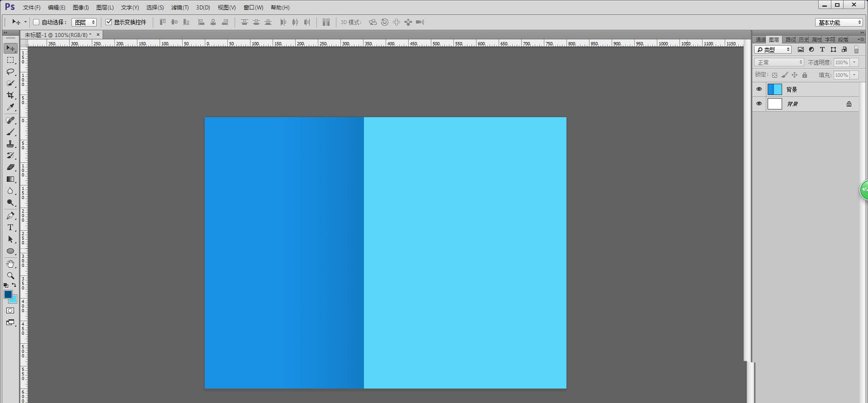This screenshot has height=403, width=868.
Task: Click the 3D rotate object icon
Action: tap(373, 22)
